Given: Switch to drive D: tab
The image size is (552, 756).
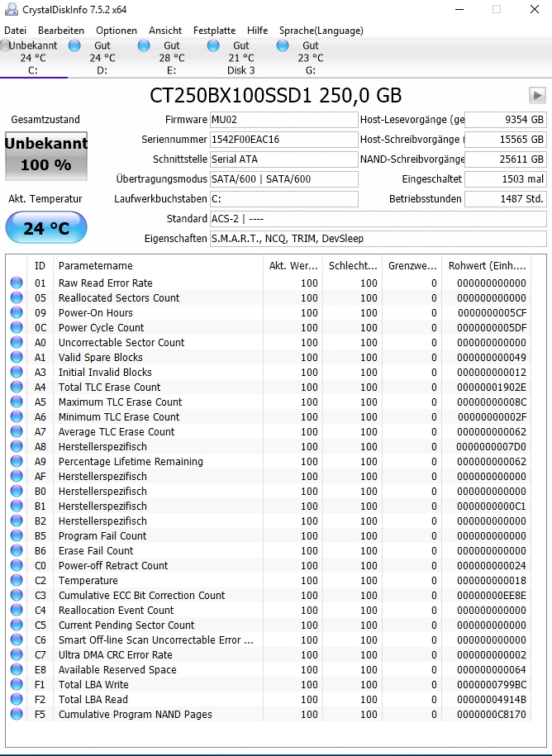Looking at the screenshot, I should 102,58.
